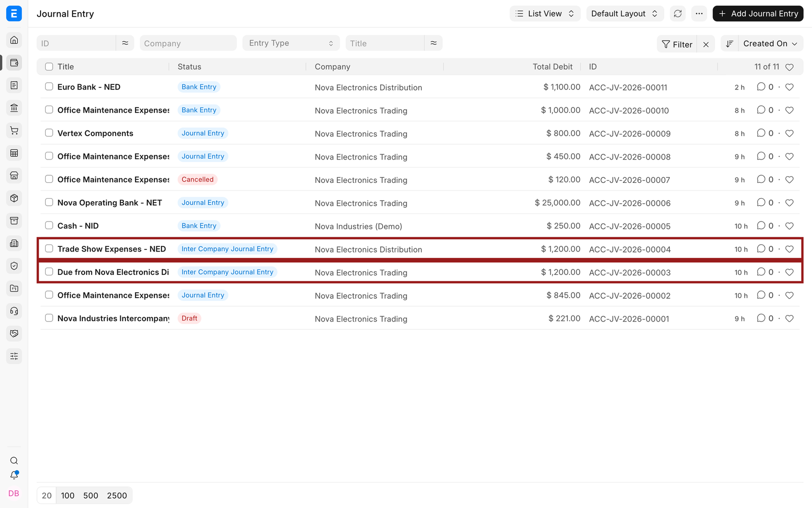Focus the ID filter input
The height and width of the screenshot is (508, 812).
(x=77, y=43)
